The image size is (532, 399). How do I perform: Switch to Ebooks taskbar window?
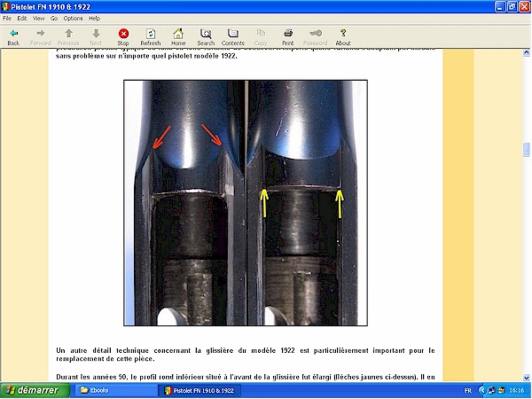coord(98,389)
